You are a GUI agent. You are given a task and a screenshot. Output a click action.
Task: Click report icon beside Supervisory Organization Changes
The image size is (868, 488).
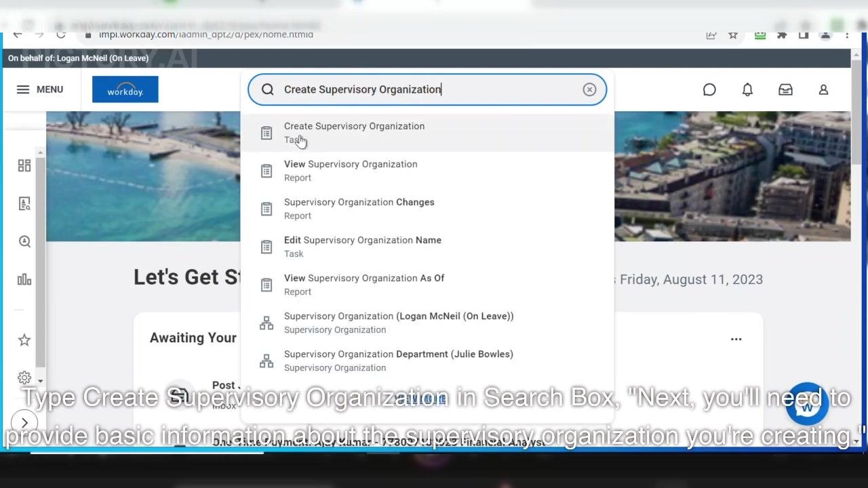click(x=267, y=209)
